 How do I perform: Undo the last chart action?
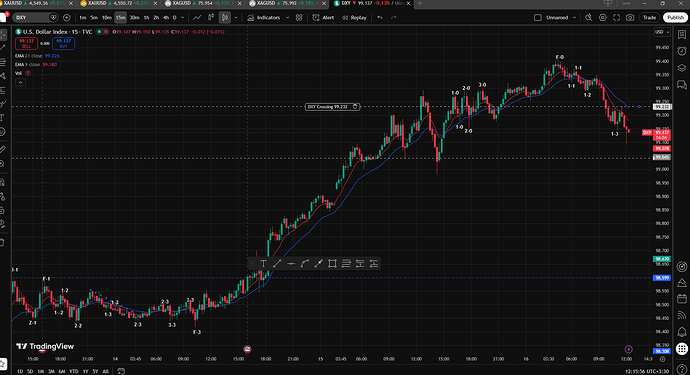click(x=380, y=18)
